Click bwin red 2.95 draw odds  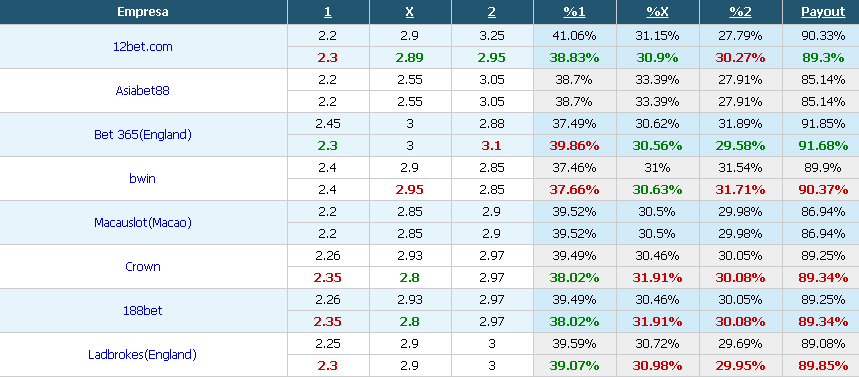410,190
